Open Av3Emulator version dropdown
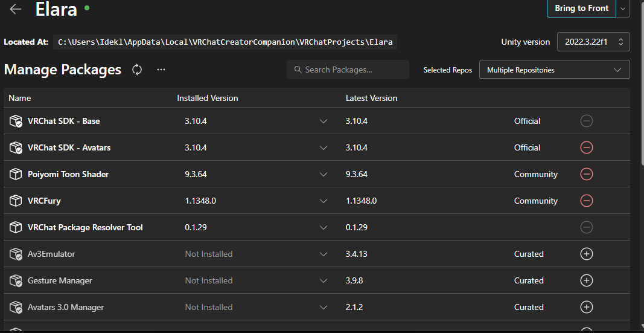Viewport: 644px width, 333px height. click(324, 254)
